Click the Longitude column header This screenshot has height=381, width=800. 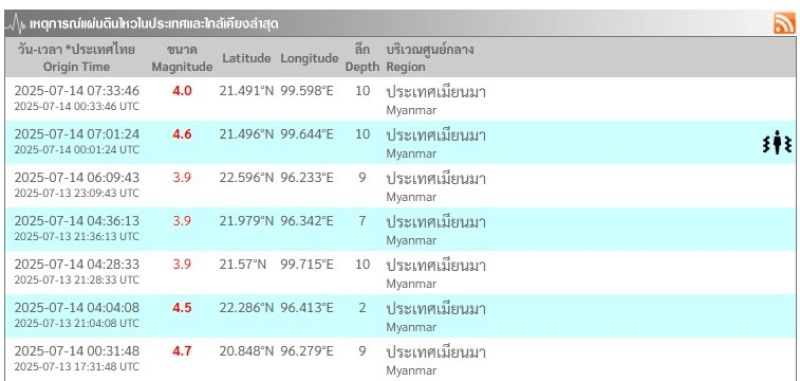click(309, 58)
